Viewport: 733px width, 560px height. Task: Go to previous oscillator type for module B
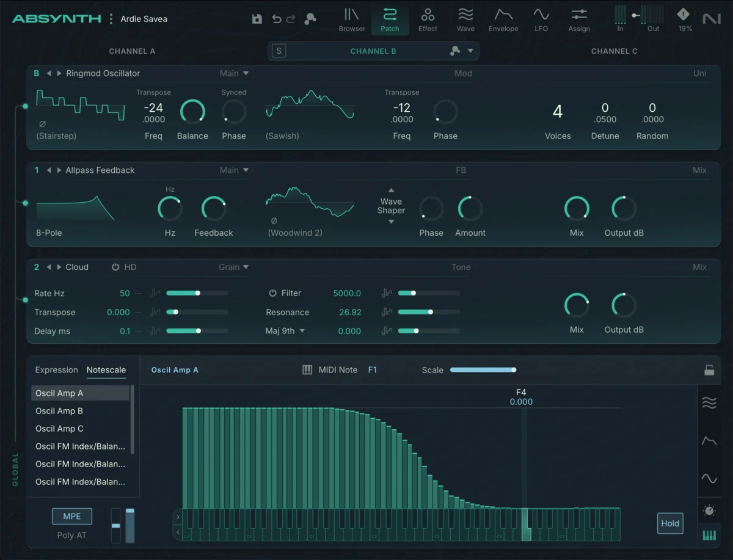[x=49, y=73]
